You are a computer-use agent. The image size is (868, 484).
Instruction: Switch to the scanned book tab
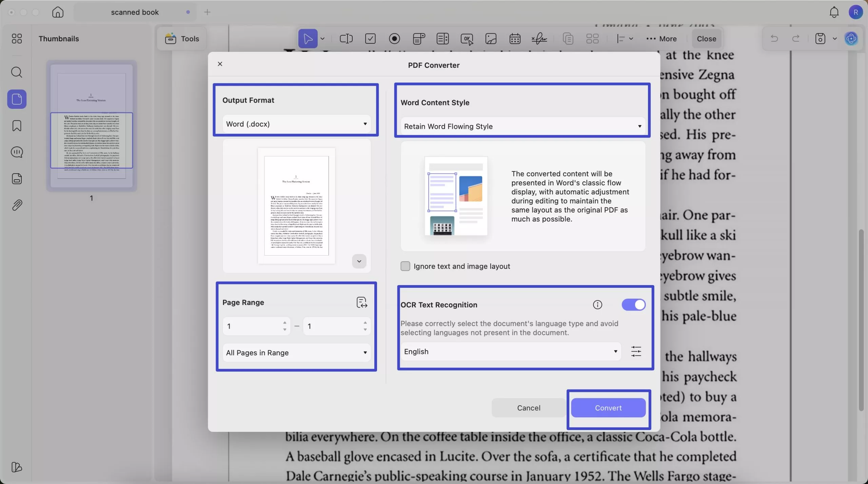pyautogui.click(x=135, y=12)
